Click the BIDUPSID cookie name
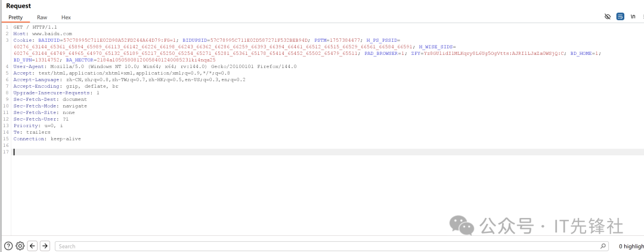Image resolution: width=644 pixels, height=252 pixels. point(194,40)
